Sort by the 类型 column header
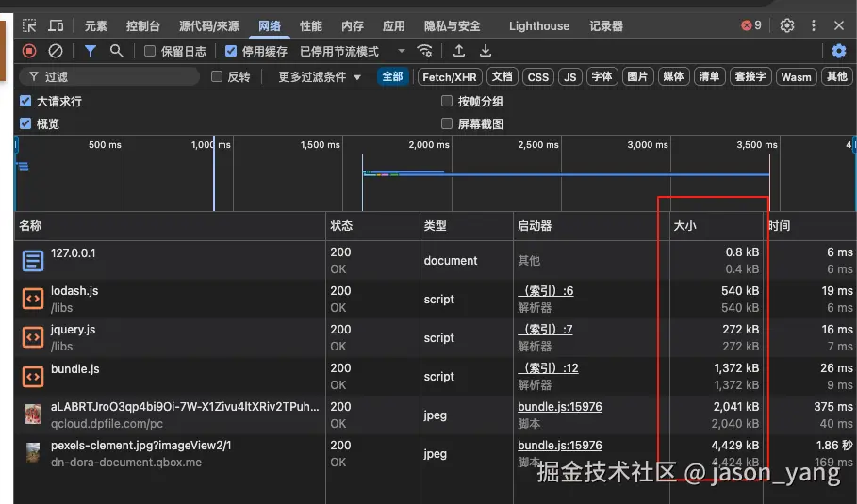 click(467, 226)
